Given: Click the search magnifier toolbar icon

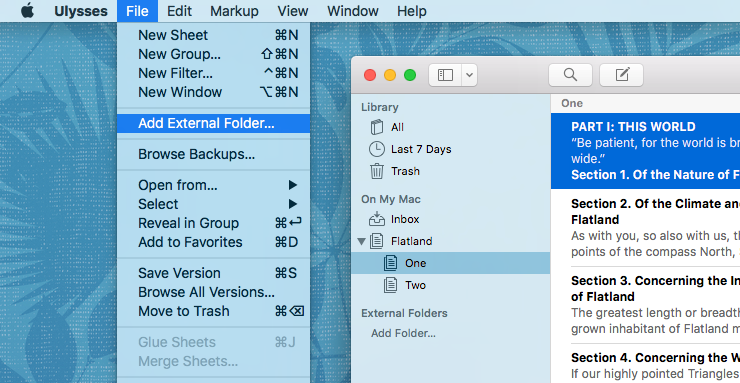Looking at the screenshot, I should click(570, 75).
